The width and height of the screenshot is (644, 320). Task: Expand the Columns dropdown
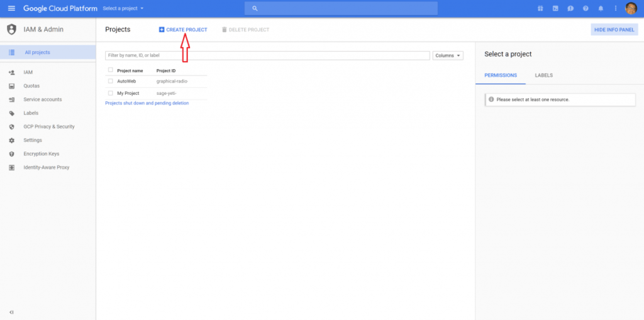(448, 55)
